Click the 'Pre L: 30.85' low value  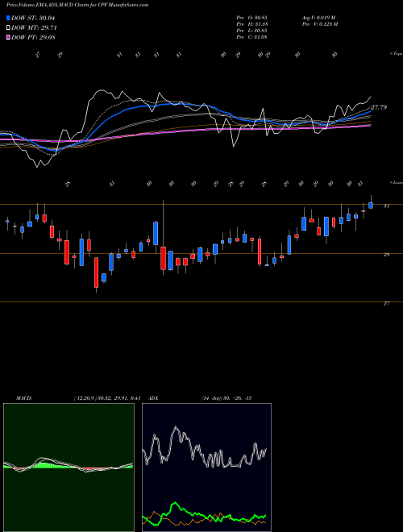(x=252, y=31)
